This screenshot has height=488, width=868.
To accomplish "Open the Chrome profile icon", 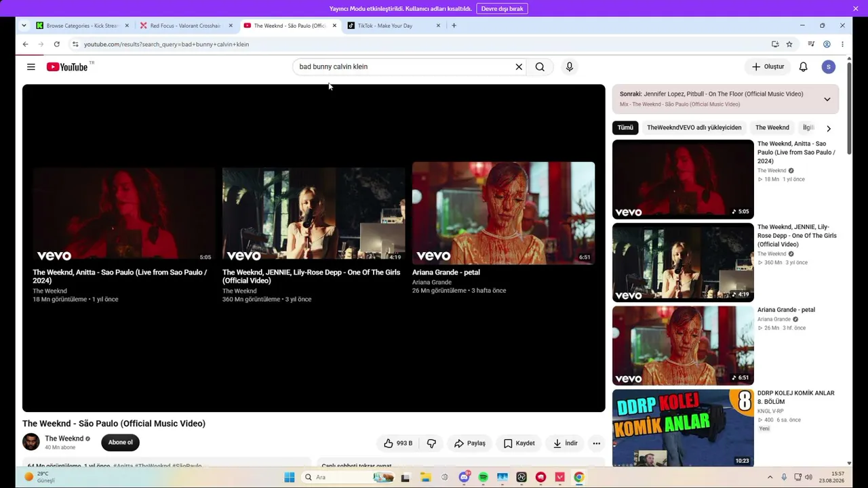I will tap(827, 44).
